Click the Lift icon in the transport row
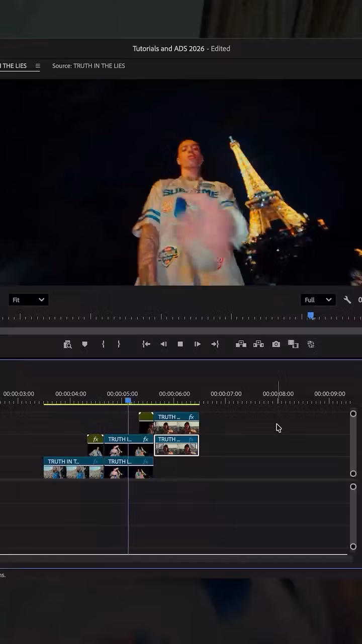Viewport: 362px width, 644px height. point(241,344)
